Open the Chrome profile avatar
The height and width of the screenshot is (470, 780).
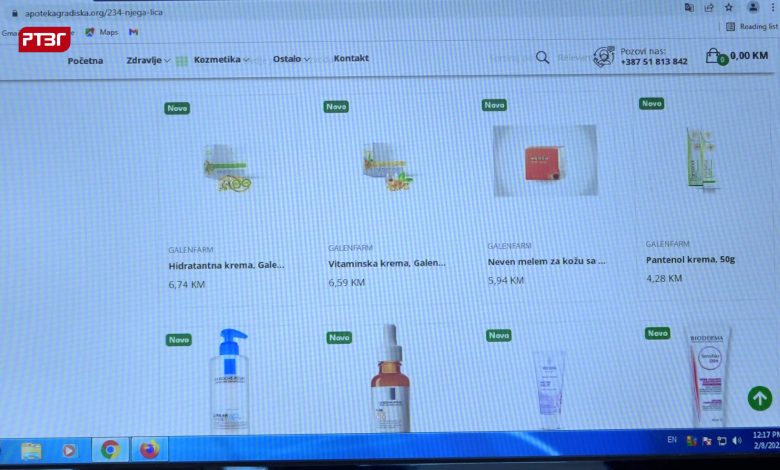753,7
